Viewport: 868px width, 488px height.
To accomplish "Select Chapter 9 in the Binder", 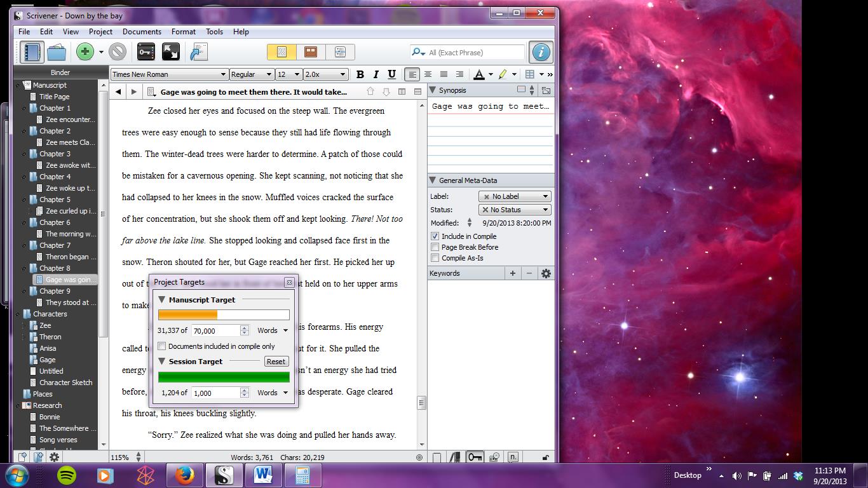I will tap(55, 291).
